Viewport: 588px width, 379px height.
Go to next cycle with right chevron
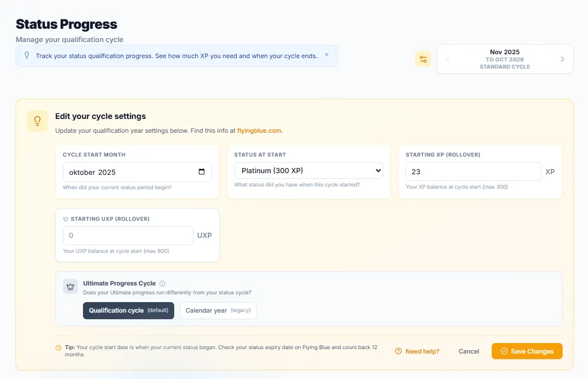tap(562, 59)
